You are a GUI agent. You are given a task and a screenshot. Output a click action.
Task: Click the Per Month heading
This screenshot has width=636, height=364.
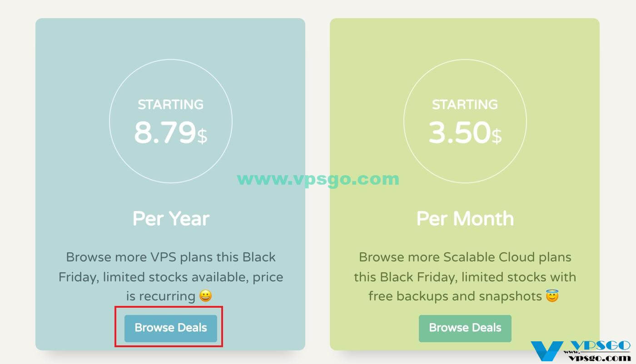[465, 219]
